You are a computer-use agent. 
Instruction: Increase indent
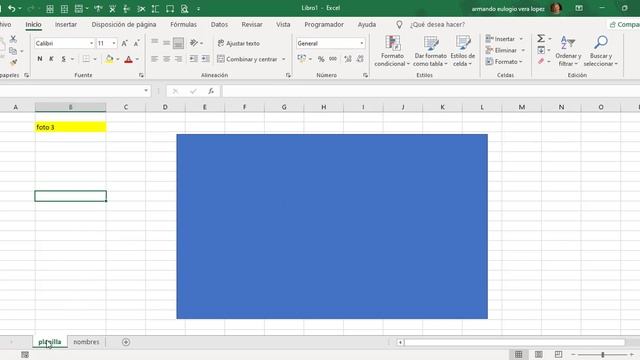point(205,59)
